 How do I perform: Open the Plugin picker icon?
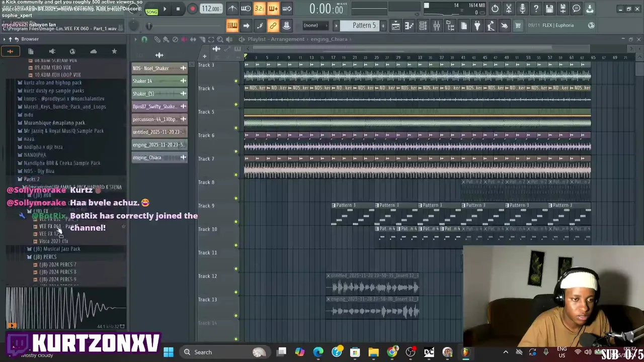(450, 26)
